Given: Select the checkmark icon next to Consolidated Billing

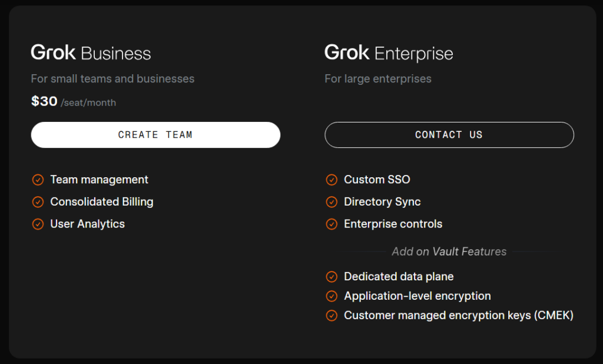Looking at the screenshot, I should 38,201.
